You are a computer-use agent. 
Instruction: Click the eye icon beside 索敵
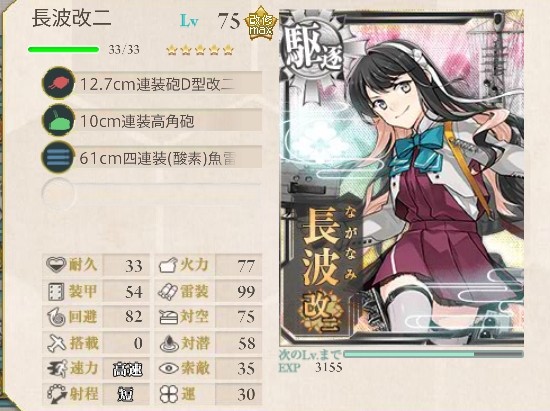169,368
